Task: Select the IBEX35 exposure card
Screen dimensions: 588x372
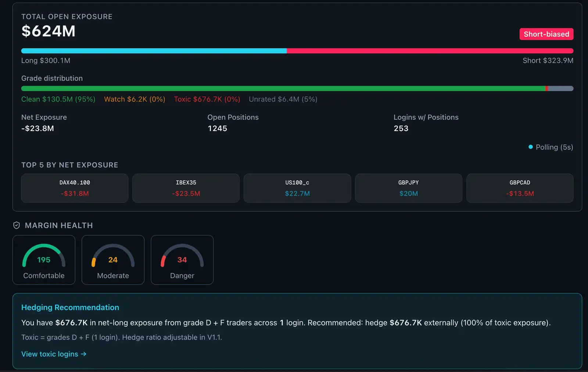Action: pyautogui.click(x=186, y=188)
